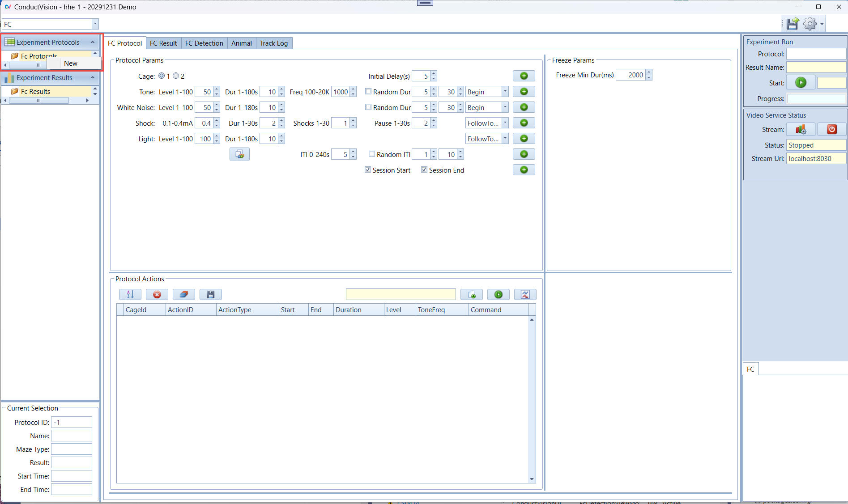Click the save-export icon in top toolbar
This screenshot has height=504, width=848.
[x=793, y=24]
